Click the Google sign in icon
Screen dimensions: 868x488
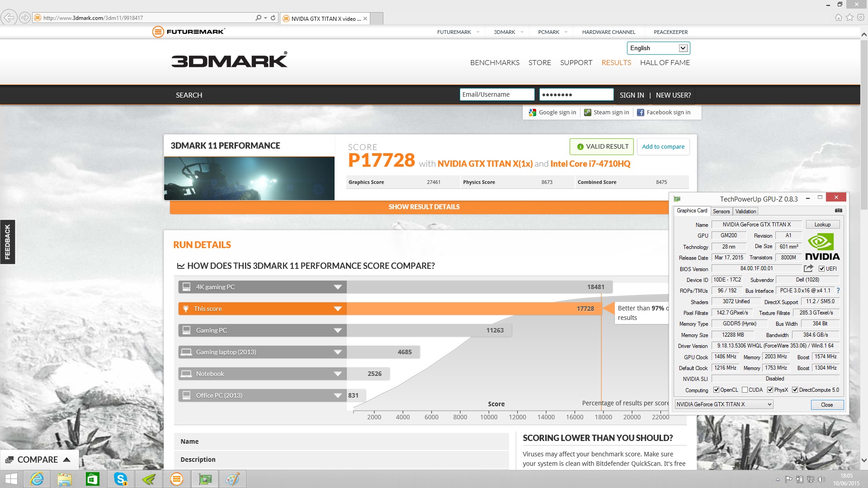tap(533, 113)
